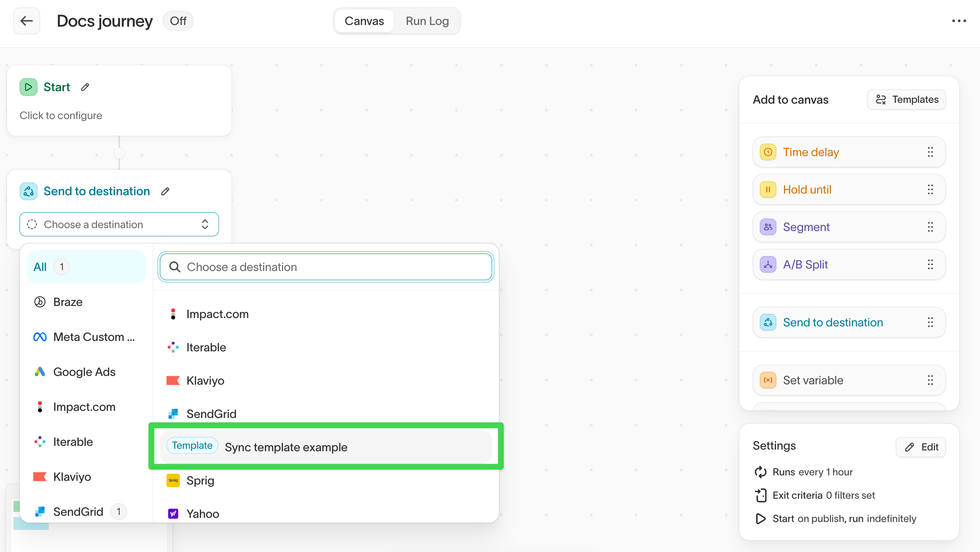Go back with the arrow button
This screenshot has height=552, width=980.
pos(27,21)
